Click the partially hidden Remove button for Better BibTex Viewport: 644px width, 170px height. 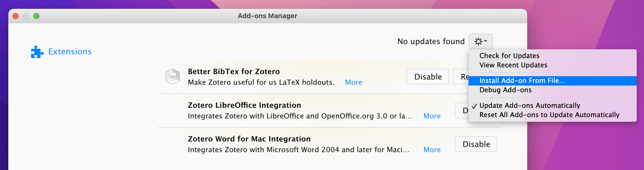point(461,77)
